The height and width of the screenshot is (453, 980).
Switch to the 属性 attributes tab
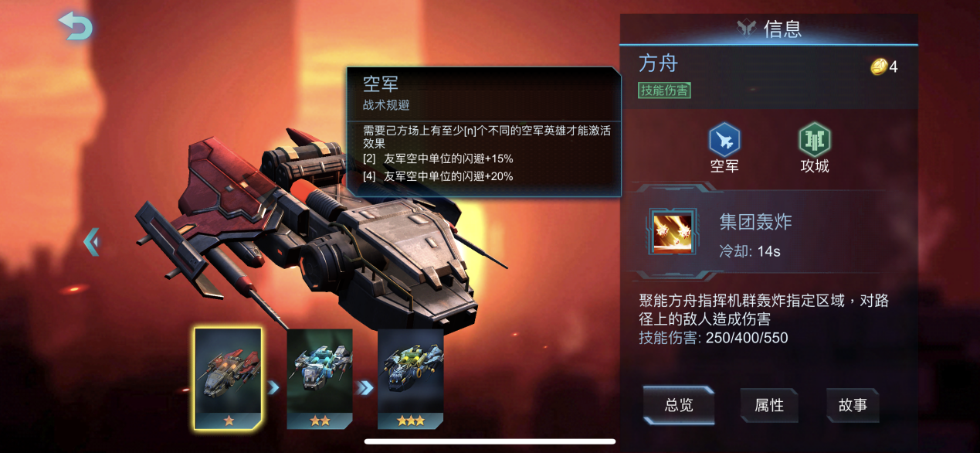click(769, 405)
